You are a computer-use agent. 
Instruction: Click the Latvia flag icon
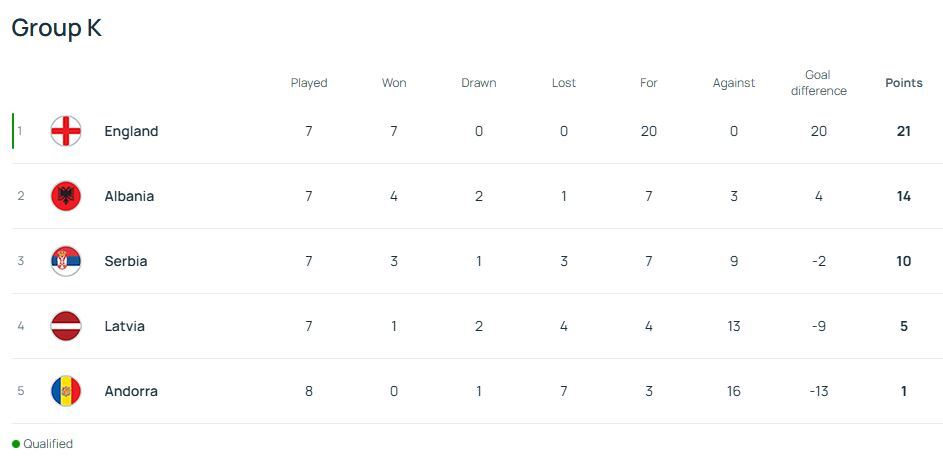[x=66, y=326]
